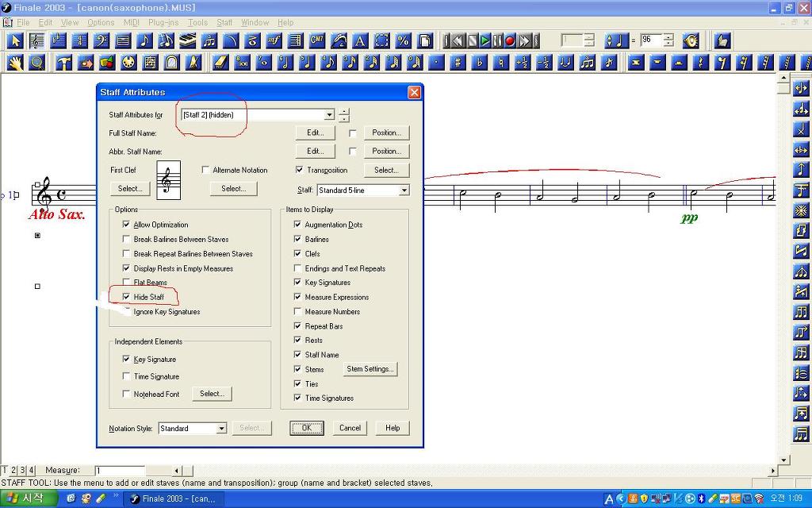The height and width of the screenshot is (508, 812).
Task: Open the Staff Attributes for dropdown
Action: (x=329, y=115)
